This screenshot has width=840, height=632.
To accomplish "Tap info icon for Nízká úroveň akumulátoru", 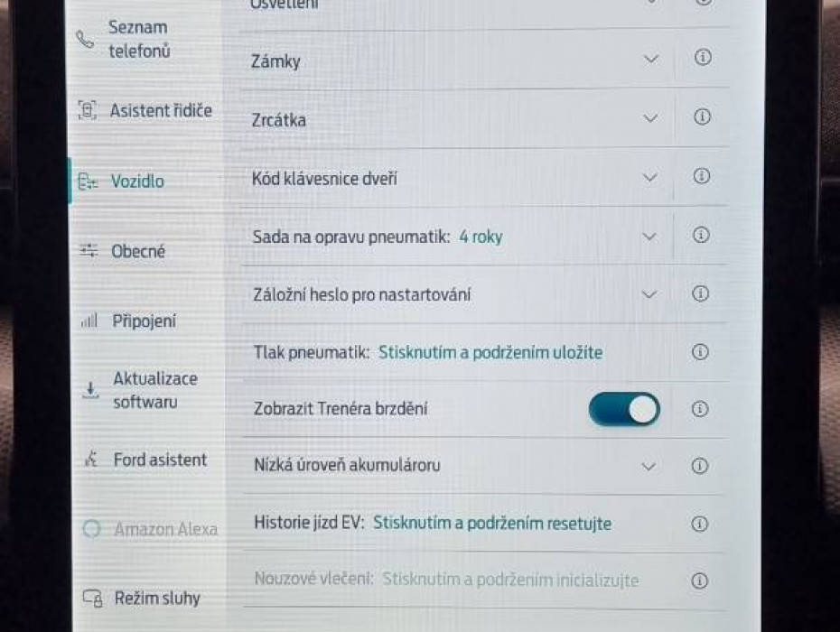I will tap(699, 466).
